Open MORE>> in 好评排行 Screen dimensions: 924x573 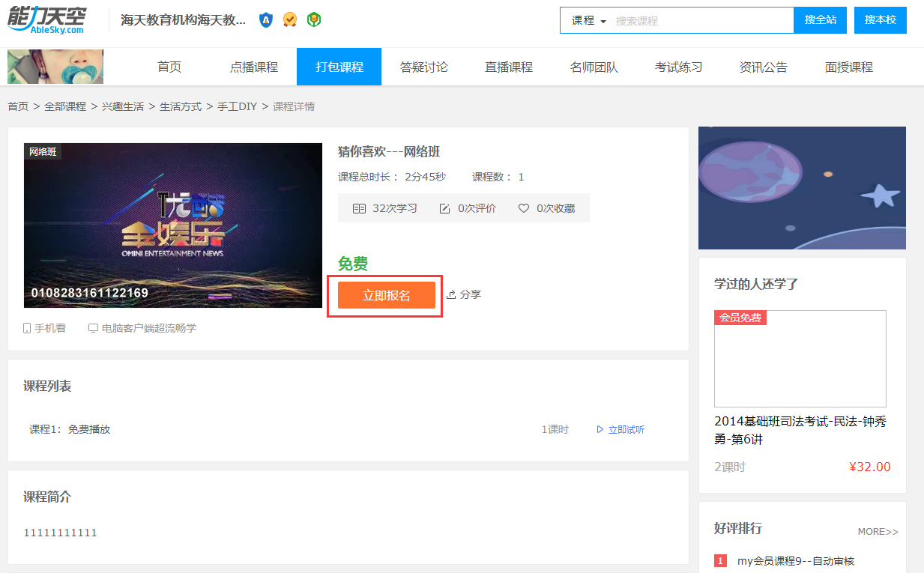coord(878,531)
